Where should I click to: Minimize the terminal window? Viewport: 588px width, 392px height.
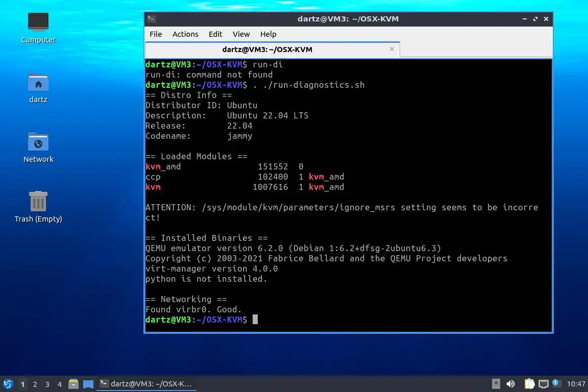pyautogui.click(x=525, y=19)
